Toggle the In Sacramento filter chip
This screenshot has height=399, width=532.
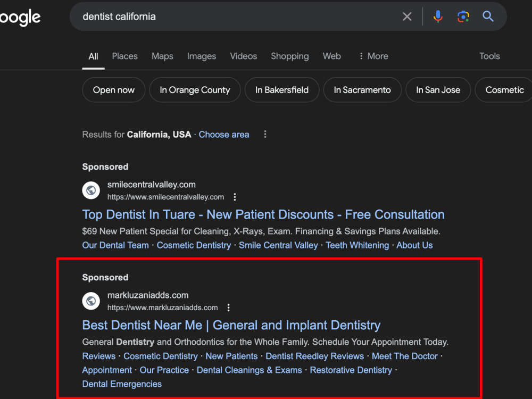tap(362, 90)
